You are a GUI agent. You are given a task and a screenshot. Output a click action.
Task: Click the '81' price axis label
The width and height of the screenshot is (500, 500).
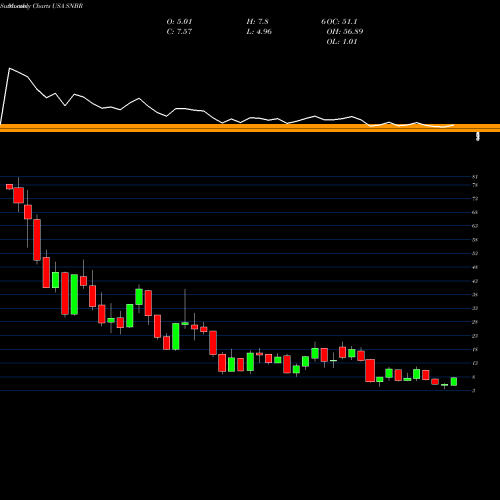[475, 177]
